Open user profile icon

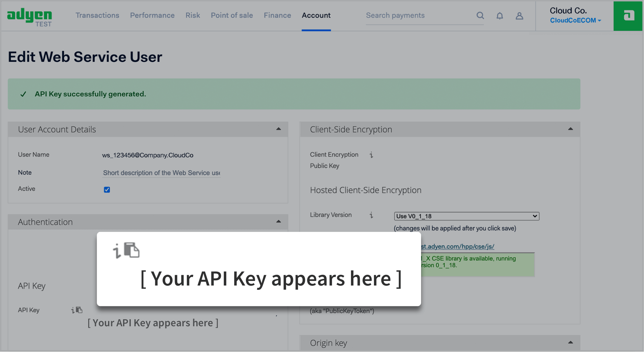click(519, 16)
